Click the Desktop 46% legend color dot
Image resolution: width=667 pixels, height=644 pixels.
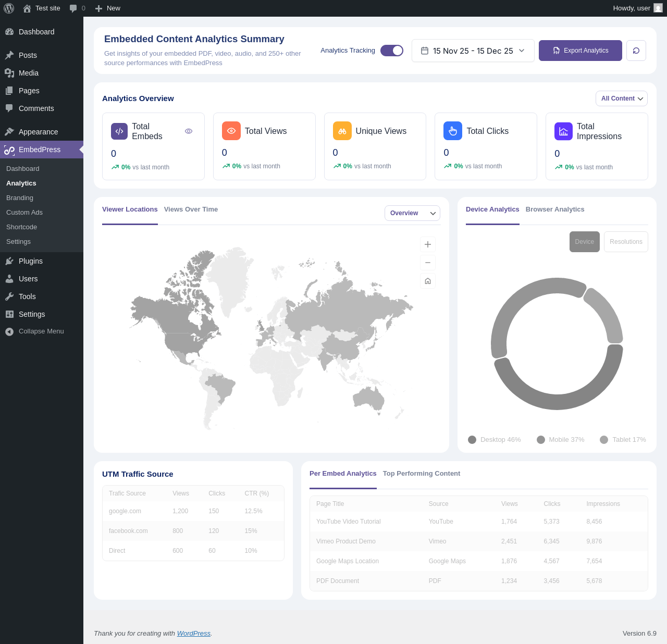coord(472,440)
